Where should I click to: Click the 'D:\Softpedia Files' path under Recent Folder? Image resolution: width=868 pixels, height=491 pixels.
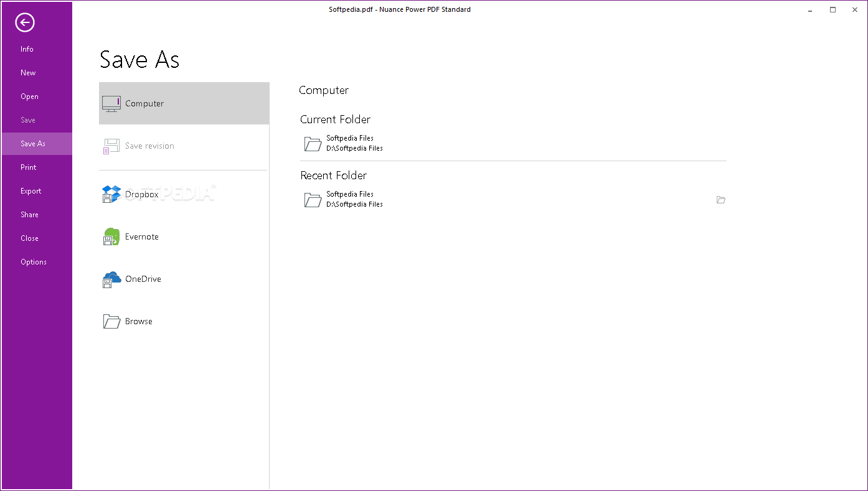coord(354,204)
